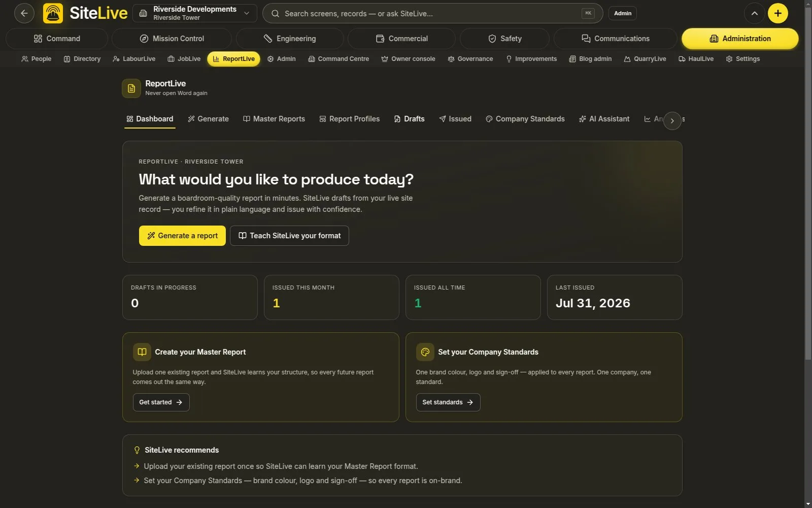The width and height of the screenshot is (812, 508).
Task: Switch to the Report Profiles tab
Action: (350, 119)
